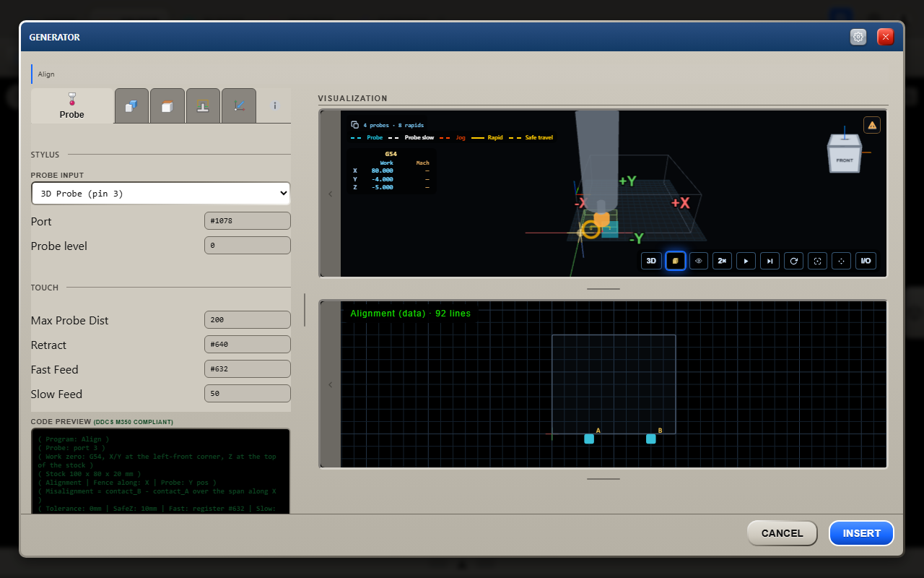924x578 pixels.
Task: Toggle the eye visibility button
Action: click(699, 261)
